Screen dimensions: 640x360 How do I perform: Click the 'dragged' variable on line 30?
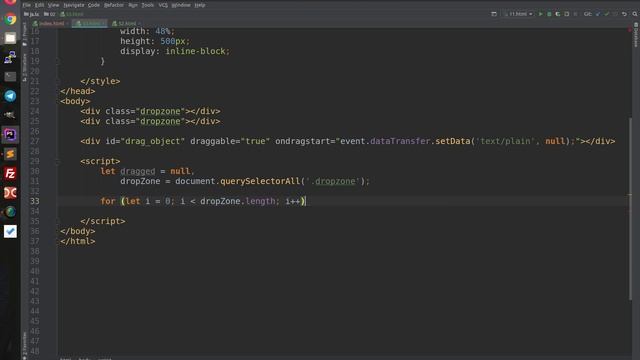pyautogui.click(x=138, y=171)
